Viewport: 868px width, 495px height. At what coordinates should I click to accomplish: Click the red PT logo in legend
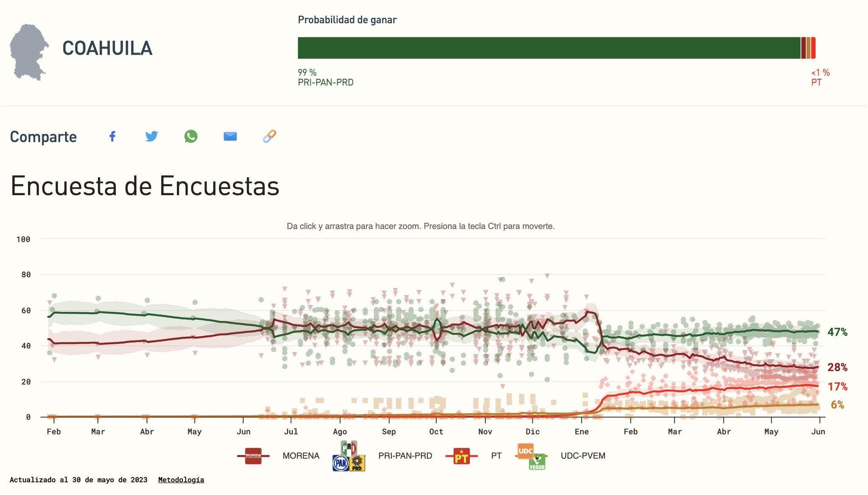pos(462,456)
